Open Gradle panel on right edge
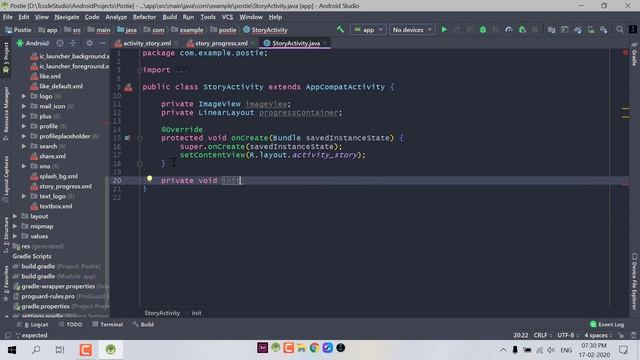Screen dimensions: 640x360 click(x=634, y=55)
